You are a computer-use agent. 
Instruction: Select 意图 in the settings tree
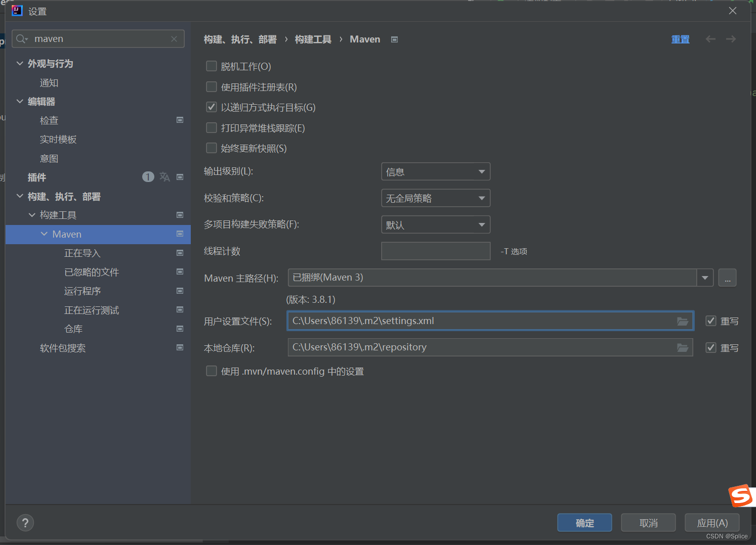pyautogui.click(x=49, y=159)
